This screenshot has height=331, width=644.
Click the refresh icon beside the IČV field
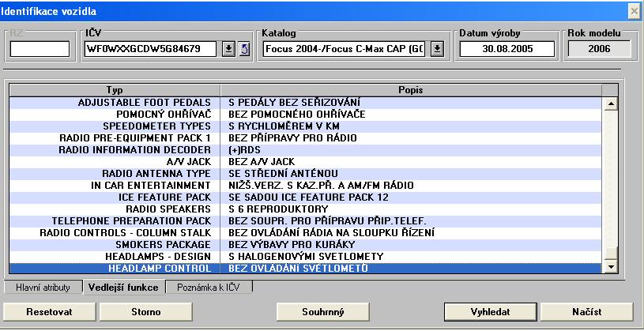[244, 49]
